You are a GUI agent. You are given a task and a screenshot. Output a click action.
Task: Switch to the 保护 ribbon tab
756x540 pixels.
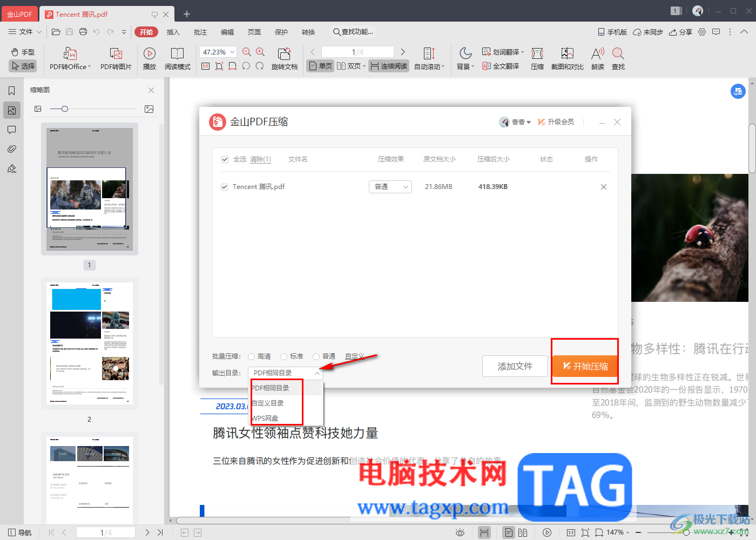pyautogui.click(x=281, y=32)
